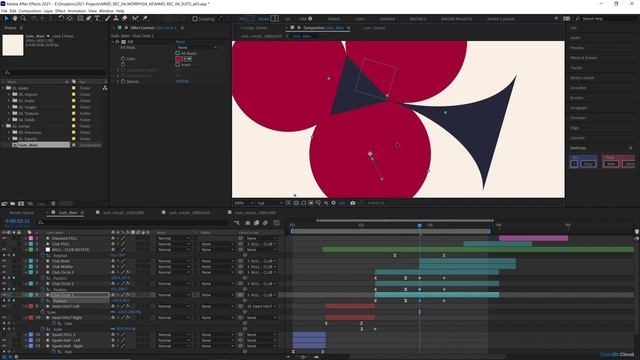Open the Effect menu
The width and height of the screenshot is (640, 360).
(x=60, y=11)
